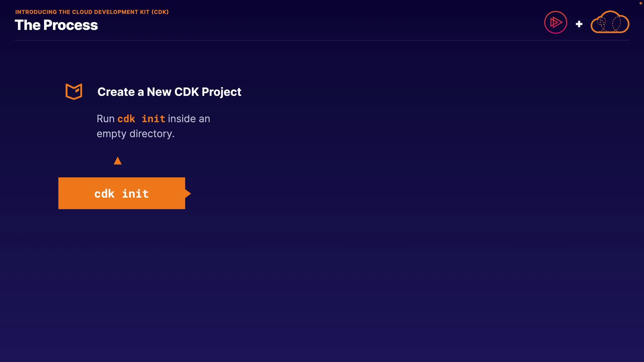Screen dimensions: 644x362
Task: Click the plus sign between the logos
Action: click(579, 24)
